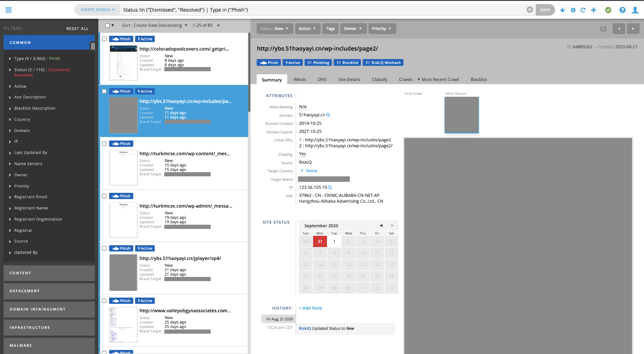Screen dimensions: 644x354
Task: Expand the Content filter section
Action: click(x=49, y=273)
